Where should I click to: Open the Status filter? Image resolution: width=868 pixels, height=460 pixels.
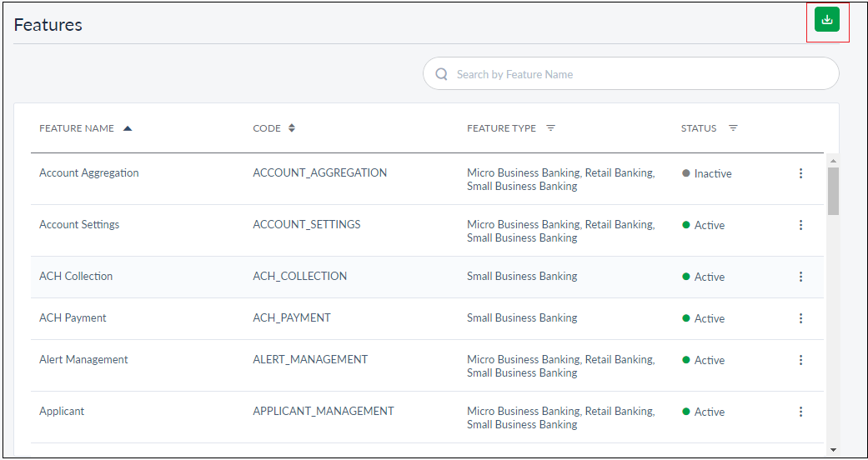pyautogui.click(x=733, y=128)
